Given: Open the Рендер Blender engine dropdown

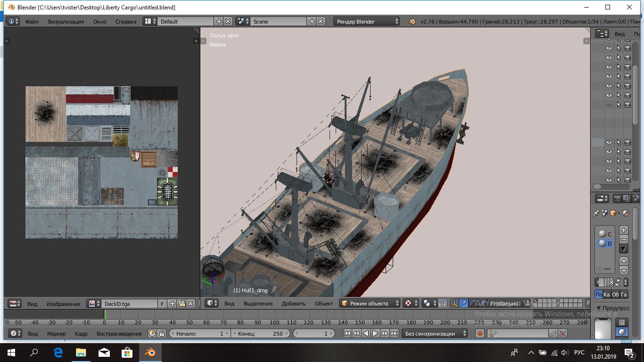Looking at the screenshot, I should [367, 22].
